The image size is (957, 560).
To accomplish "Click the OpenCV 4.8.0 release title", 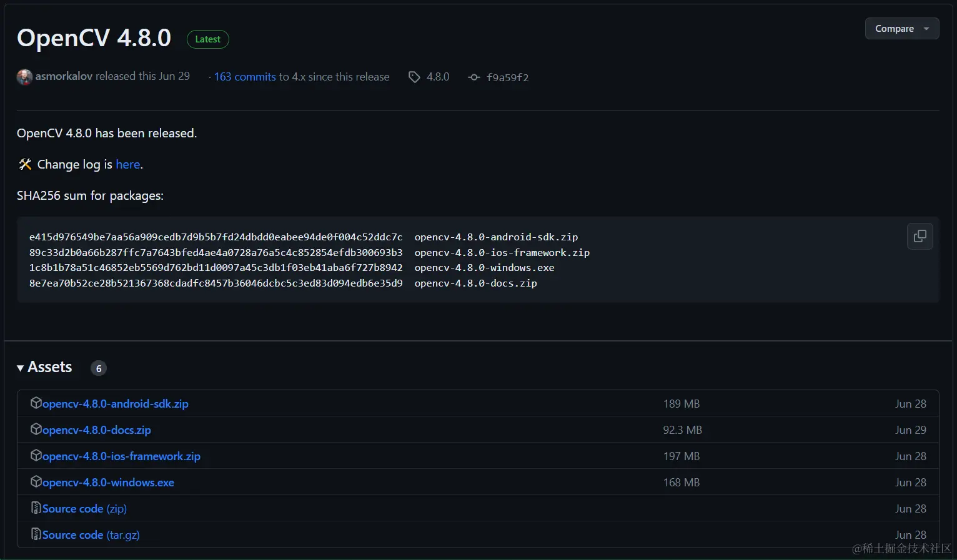I will 94,38.
